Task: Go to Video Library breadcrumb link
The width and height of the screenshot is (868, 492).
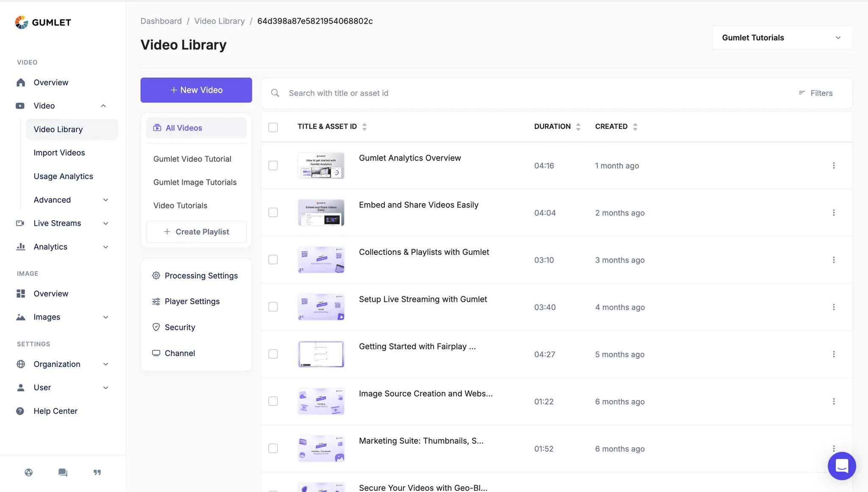Action: tap(220, 21)
